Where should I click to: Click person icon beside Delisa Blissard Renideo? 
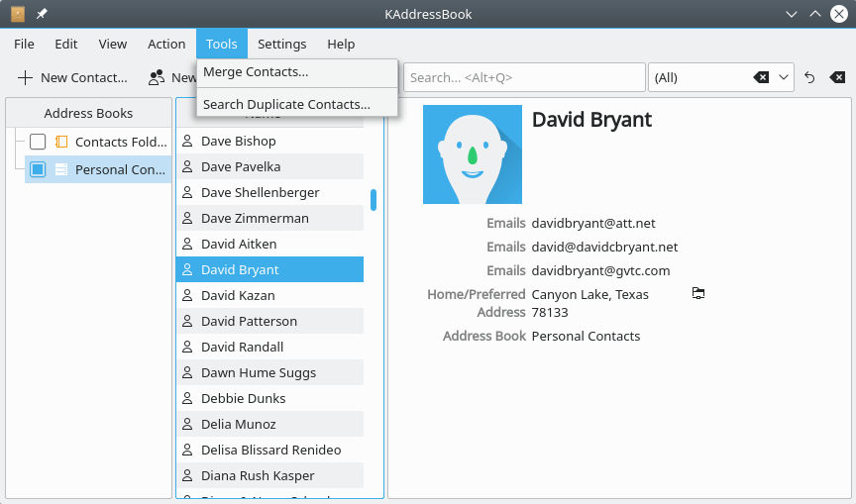pos(187,450)
